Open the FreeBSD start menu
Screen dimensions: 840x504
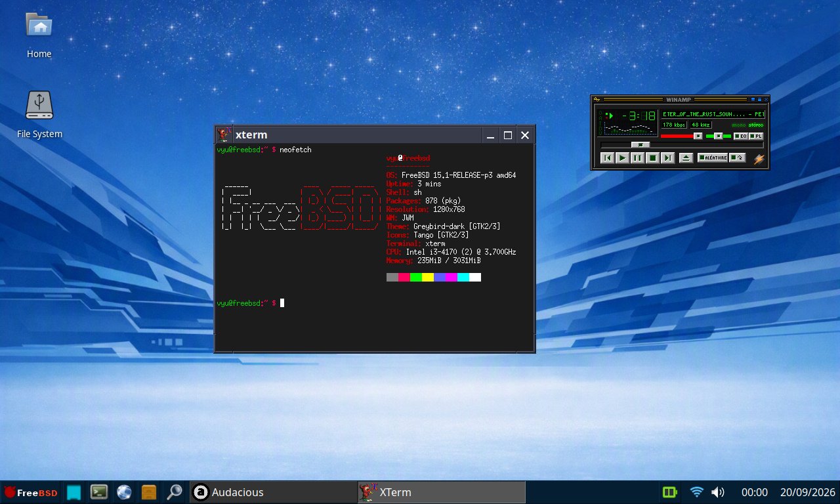(30, 492)
